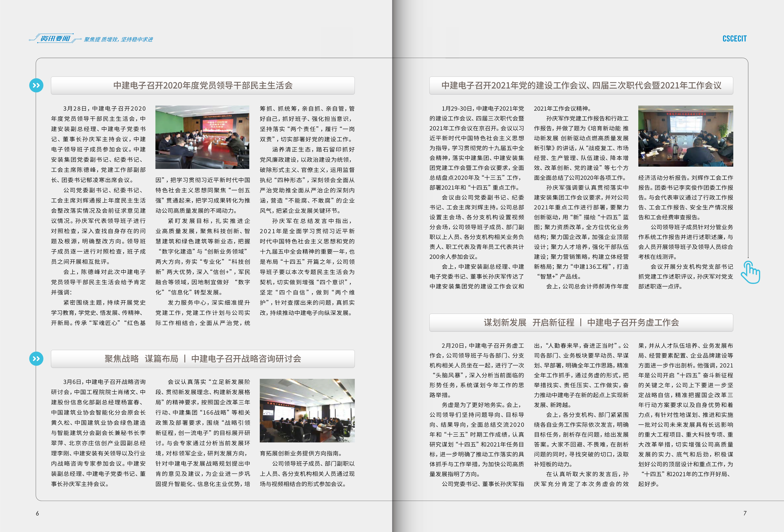Open headline 中建电子召开2021年党的建设工作会议
This screenshot has width=784, height=532.
[581, 85]
